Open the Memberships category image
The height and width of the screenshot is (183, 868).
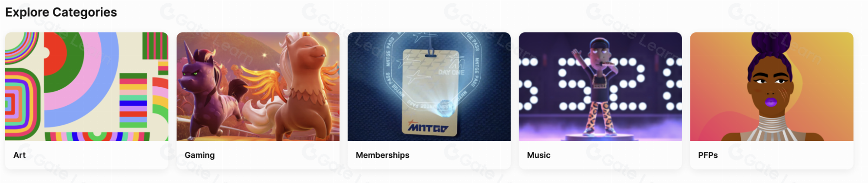pyautogui.click(x=429, y=86)
